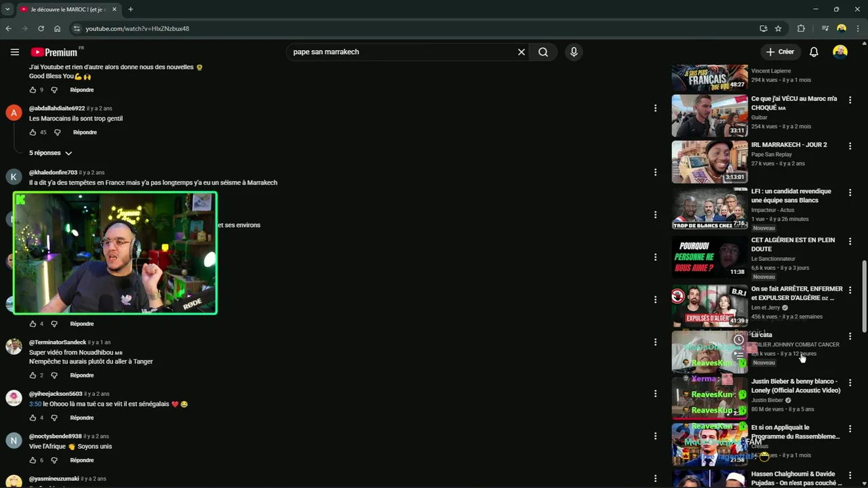Bookmark this page with the star
This screenshot has width=868, height=488.
pos(778,28)
